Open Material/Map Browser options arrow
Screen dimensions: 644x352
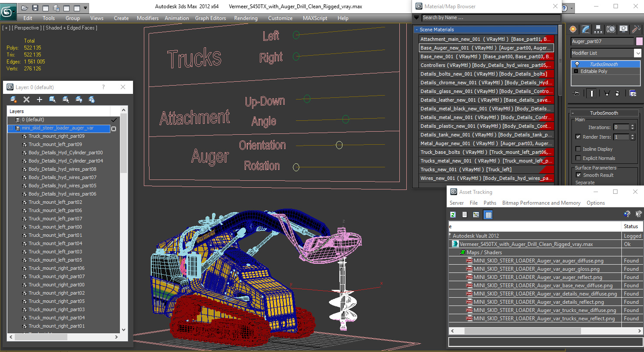(x=417, y=18)
